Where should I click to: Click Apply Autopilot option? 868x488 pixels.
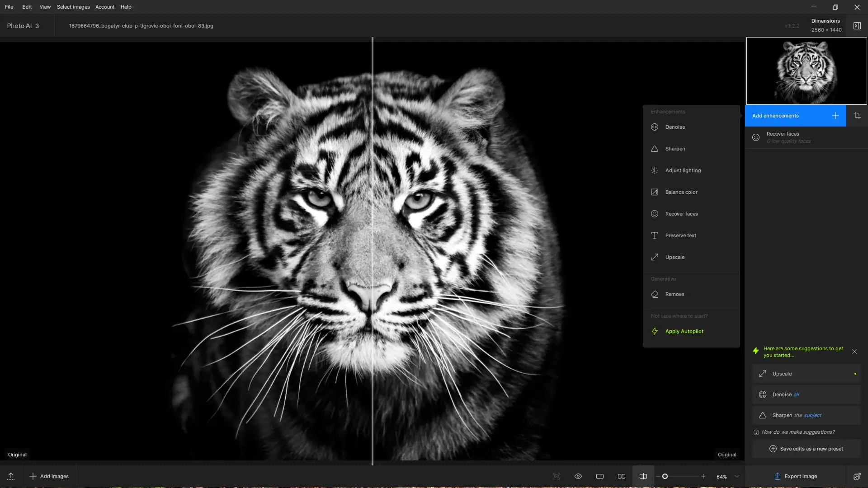pos(684,331)
